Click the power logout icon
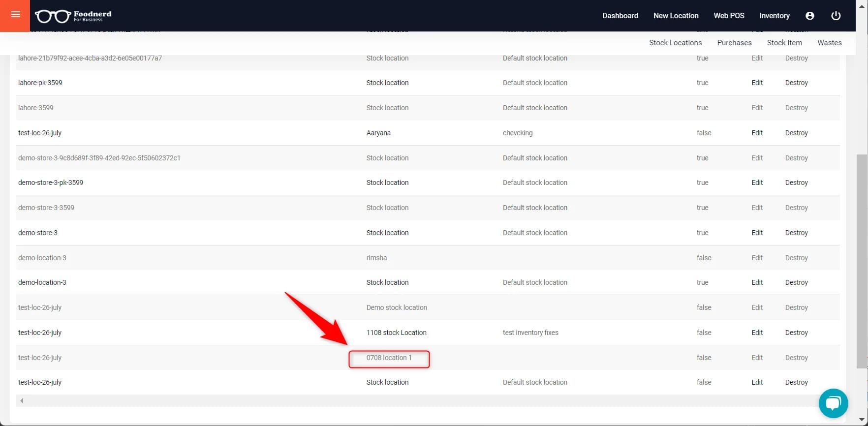Viewport: 868px width, 426px height. 836,16
